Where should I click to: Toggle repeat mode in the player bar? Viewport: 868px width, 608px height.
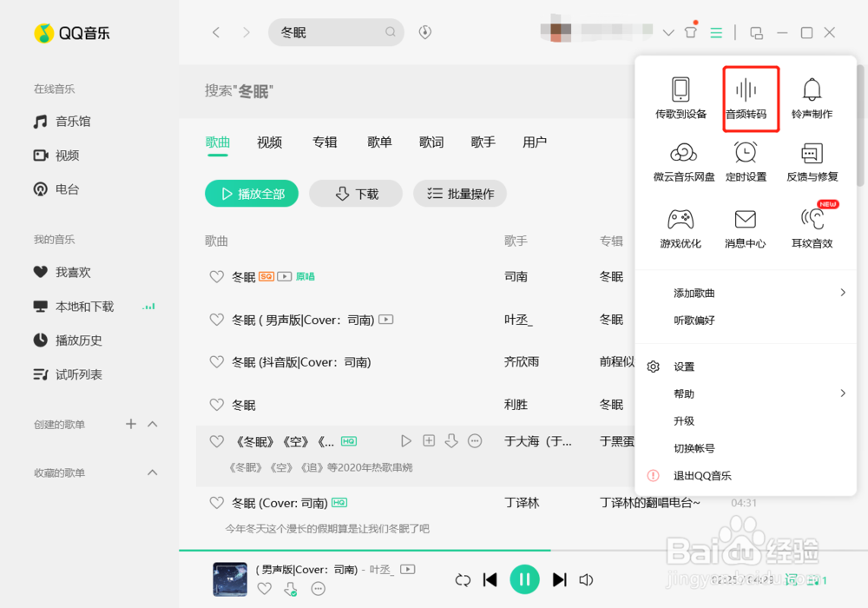[464, 579]
